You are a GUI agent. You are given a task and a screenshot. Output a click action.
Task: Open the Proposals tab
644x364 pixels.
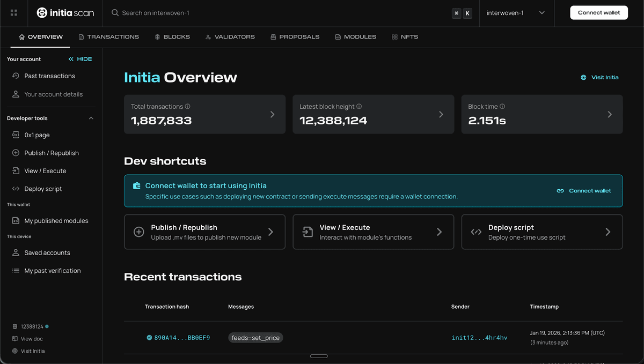(x=295, y=37)
